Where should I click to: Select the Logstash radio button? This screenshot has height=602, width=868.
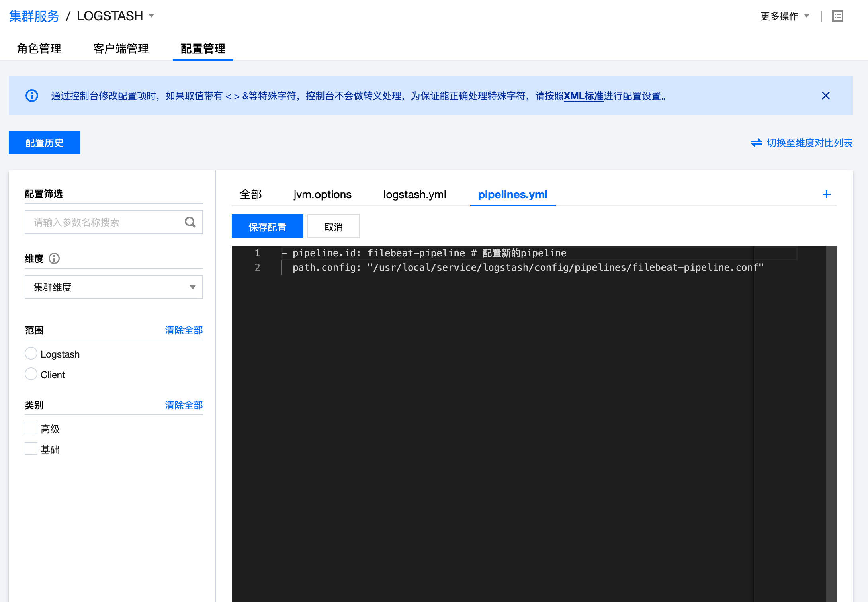pyautogui.click(x=31, y=354)
